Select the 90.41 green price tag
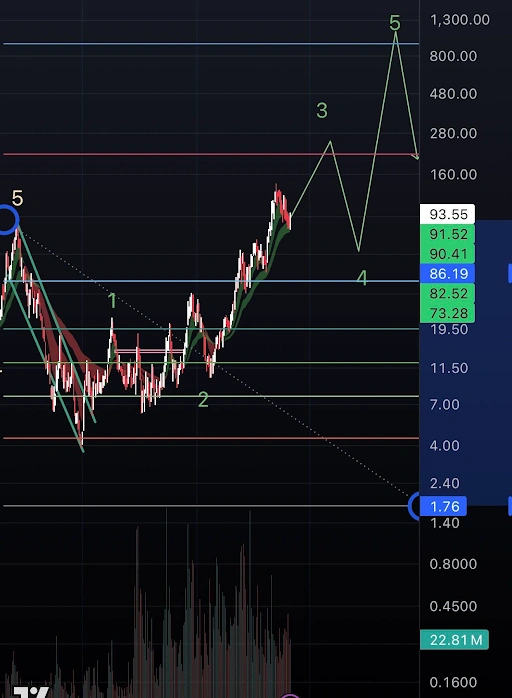 pos(447,254)
